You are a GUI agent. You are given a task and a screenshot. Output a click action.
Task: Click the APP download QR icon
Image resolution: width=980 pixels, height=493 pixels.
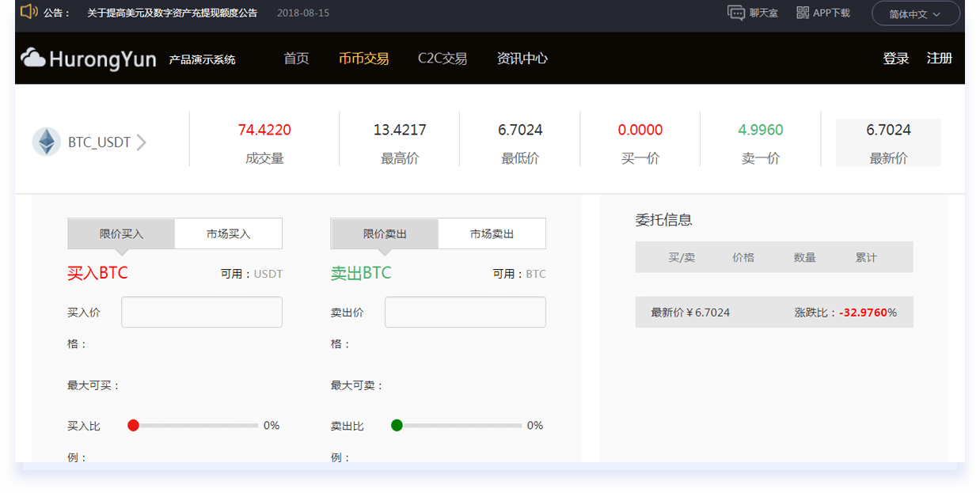[x=803, y=13]
